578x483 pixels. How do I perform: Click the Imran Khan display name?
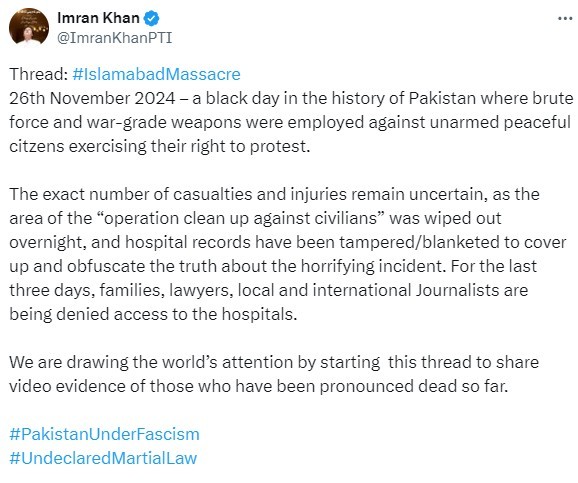98,18
